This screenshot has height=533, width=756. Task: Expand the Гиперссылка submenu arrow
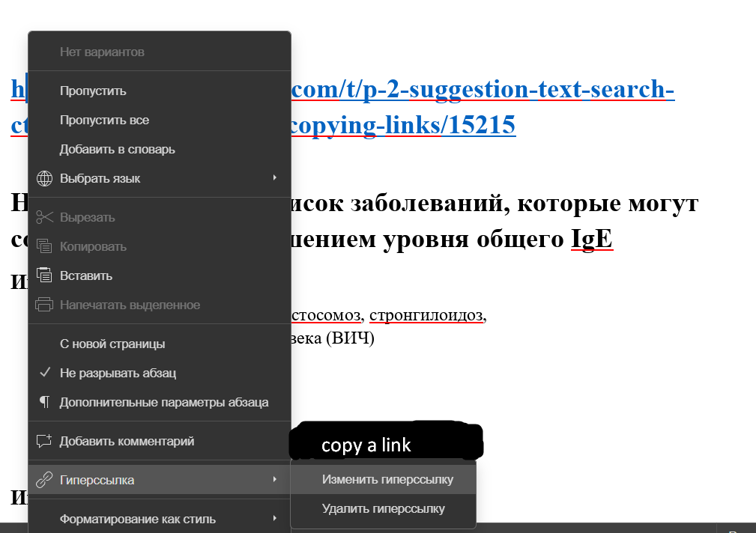point(275,480)
